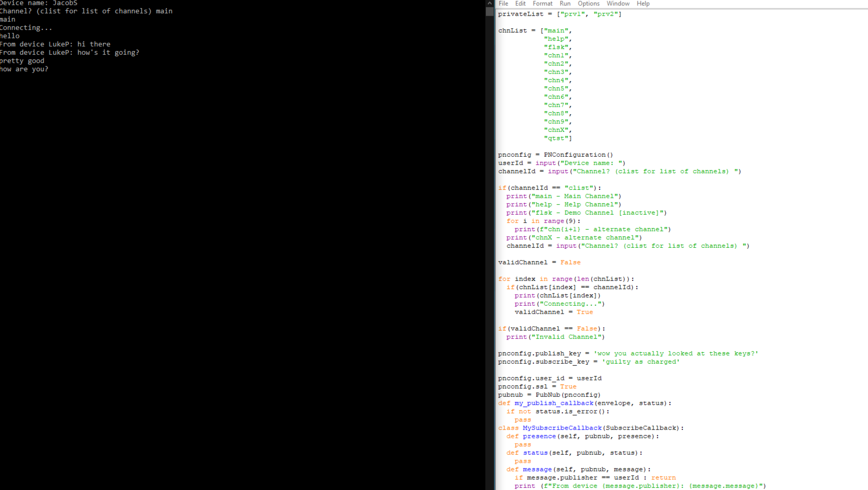868x490 pixels.
Task: Open the Options menu
Action: 588,4
